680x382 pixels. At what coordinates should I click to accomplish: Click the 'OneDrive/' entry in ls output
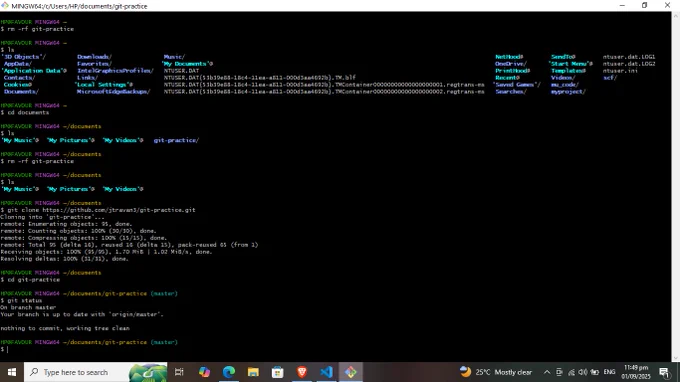[511, 64]
